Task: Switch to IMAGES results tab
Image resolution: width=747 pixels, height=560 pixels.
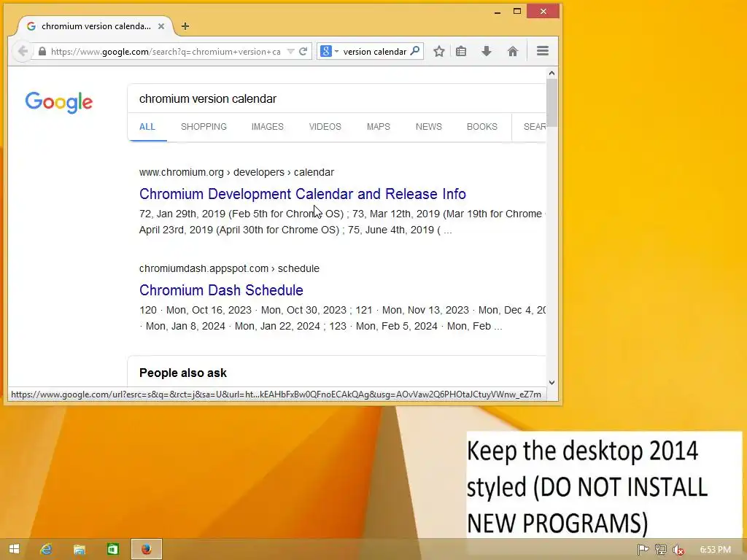Action: (x=267, y=127)
